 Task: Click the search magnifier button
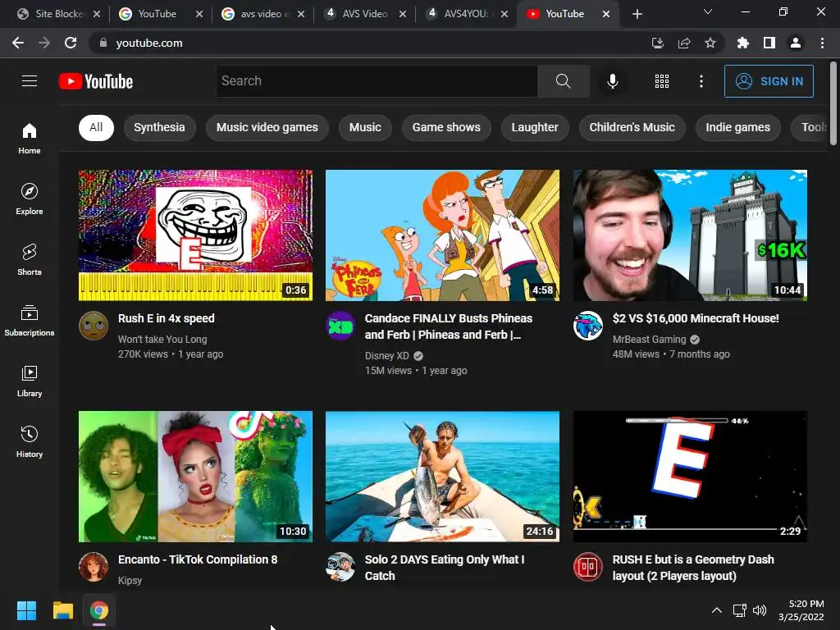[x=563, y=81]
